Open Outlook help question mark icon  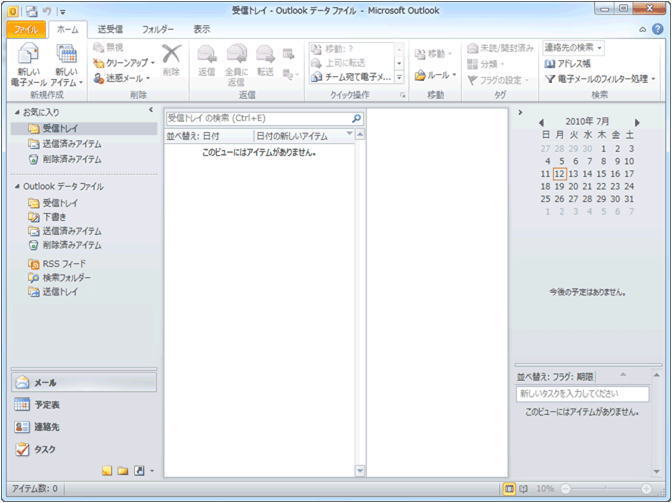click(x=657, y=29)
